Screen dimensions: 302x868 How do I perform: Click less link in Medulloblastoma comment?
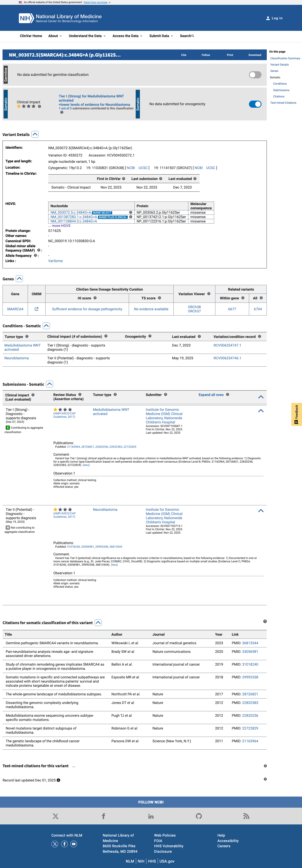point(86,465)
